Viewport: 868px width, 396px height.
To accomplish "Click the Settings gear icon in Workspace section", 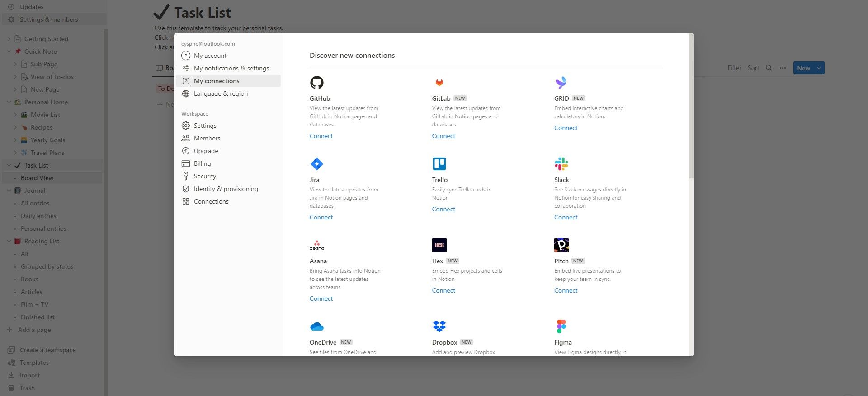I will [x=185, y=126].
